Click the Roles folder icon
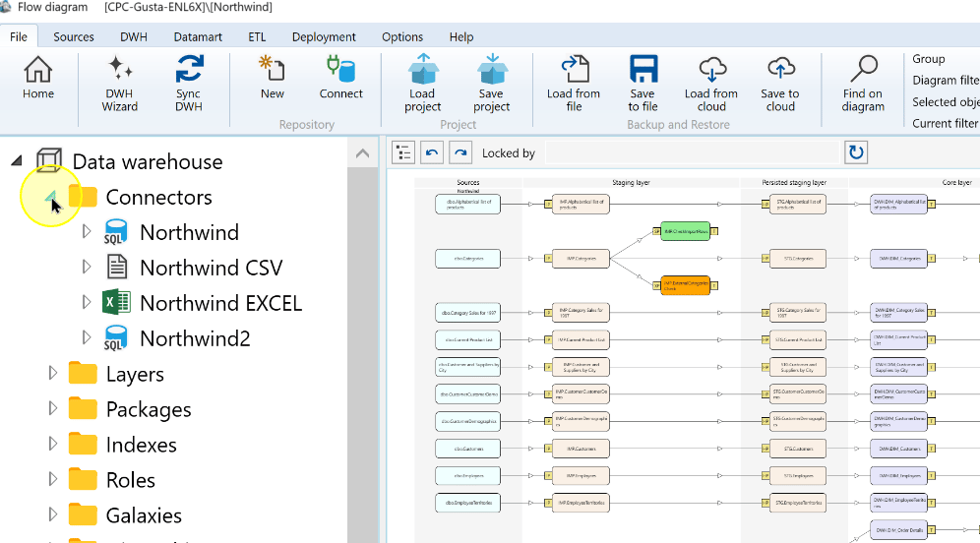 (83, 480)
